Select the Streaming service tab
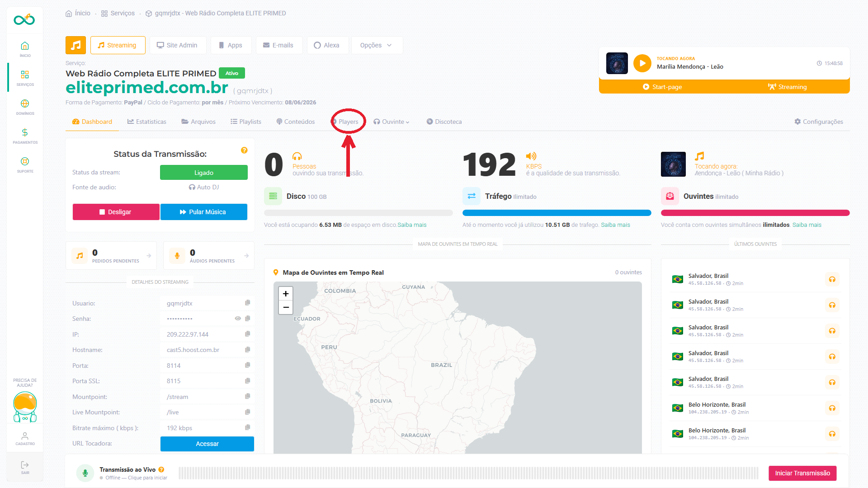This screenshot has width=868, height=488. (118, 45)
